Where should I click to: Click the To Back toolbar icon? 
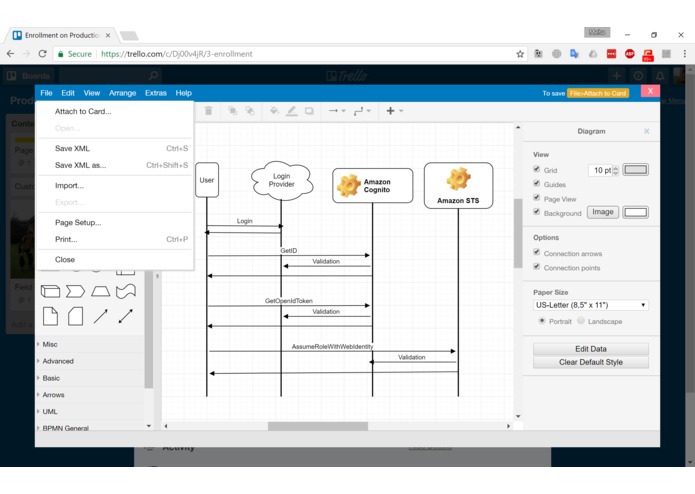(250, 111)
